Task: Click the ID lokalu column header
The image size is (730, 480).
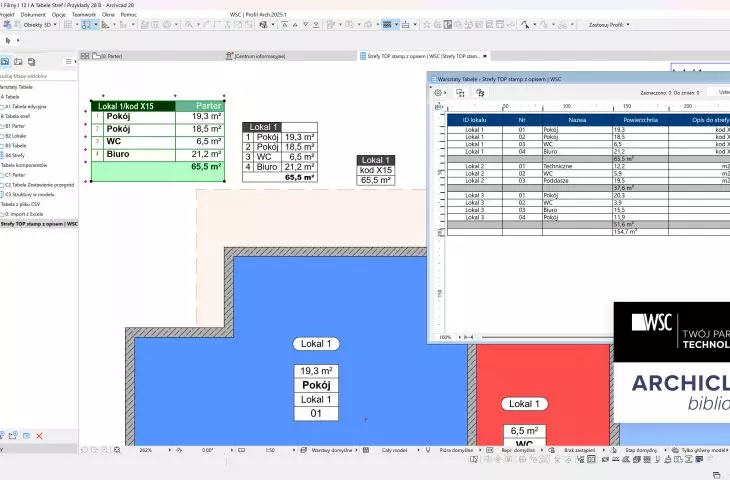Action: click(x=474, y=120)
